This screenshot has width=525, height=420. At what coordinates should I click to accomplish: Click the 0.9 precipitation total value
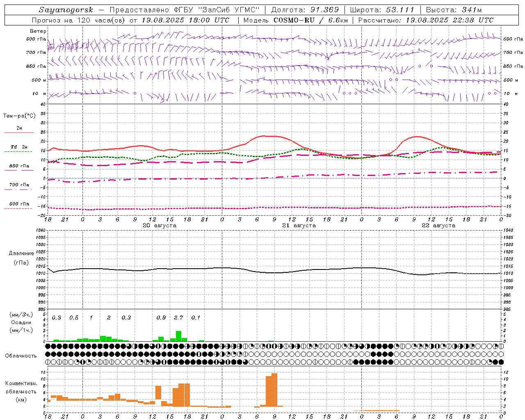tap(161, 318)
